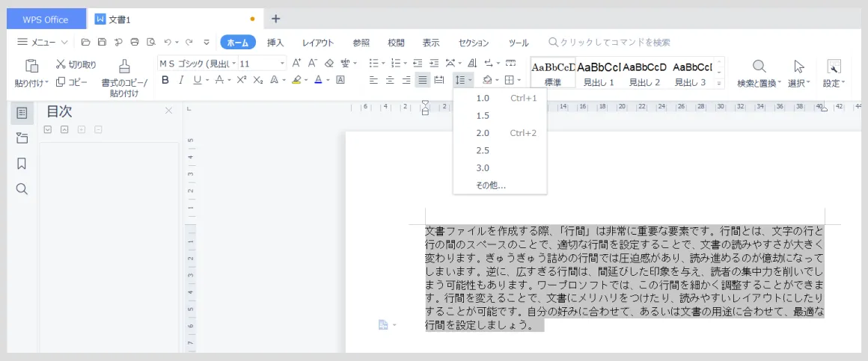This screenshot has height=361, width=868.
Task: Decrease paragraph indent
Action: pyautogui.click(x=418, y=63)
